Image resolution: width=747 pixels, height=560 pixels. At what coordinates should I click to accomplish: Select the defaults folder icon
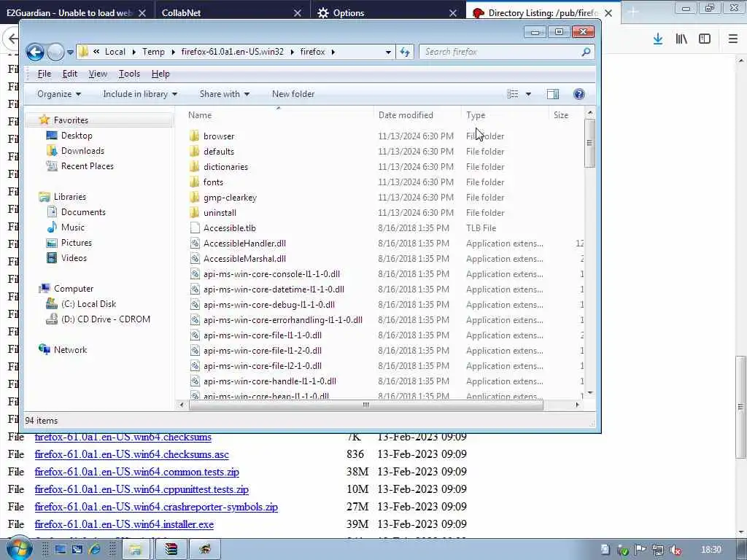(x=194, y=152)
